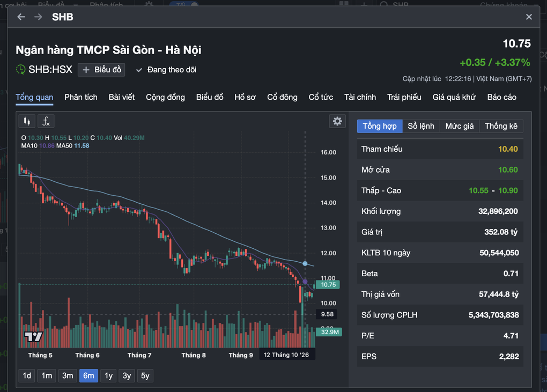Open the fx indicators menu
Screen dimensions: 547x392
(46, 121)
